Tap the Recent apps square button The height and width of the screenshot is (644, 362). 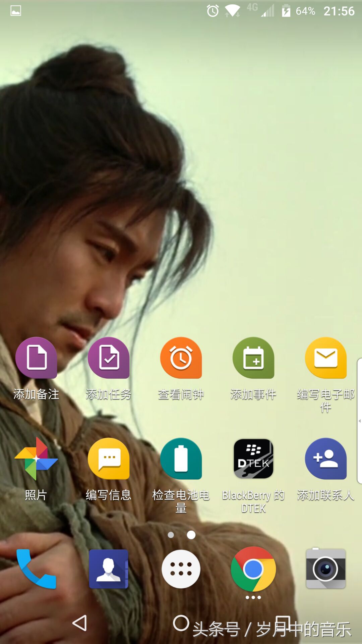[x=283, y=623]
